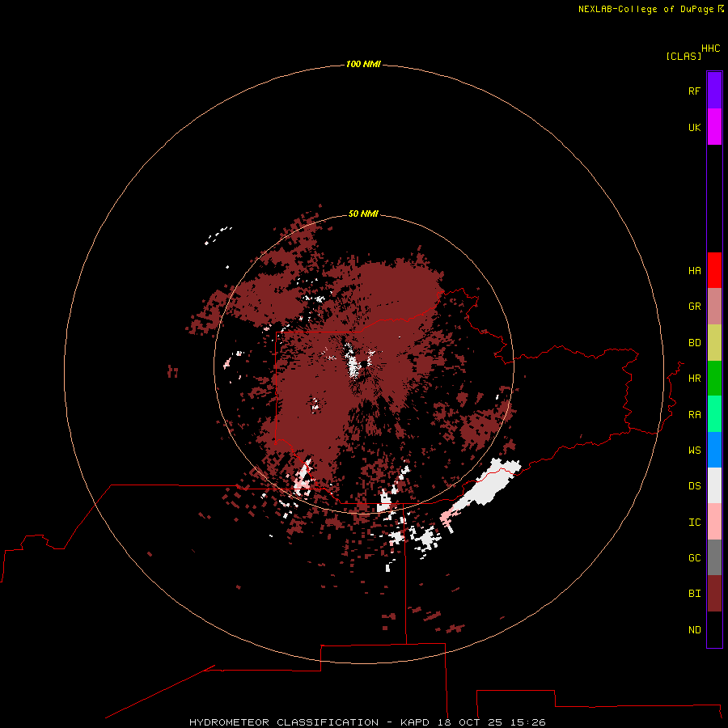
Task: Click the UK legend label
Action: tap(694, 127)
